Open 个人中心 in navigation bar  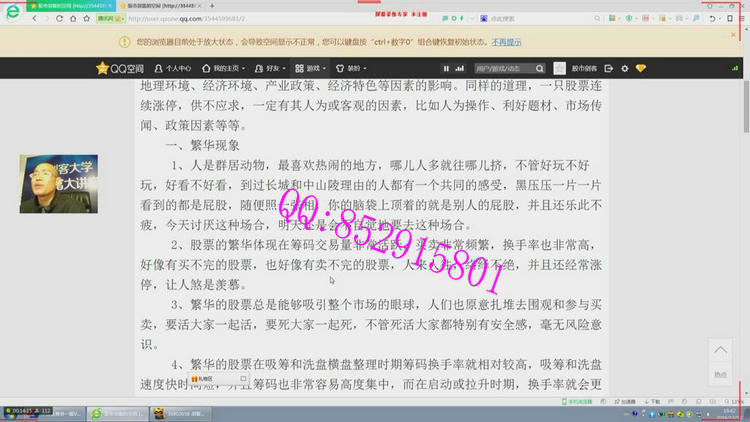[x=177, y=68]
